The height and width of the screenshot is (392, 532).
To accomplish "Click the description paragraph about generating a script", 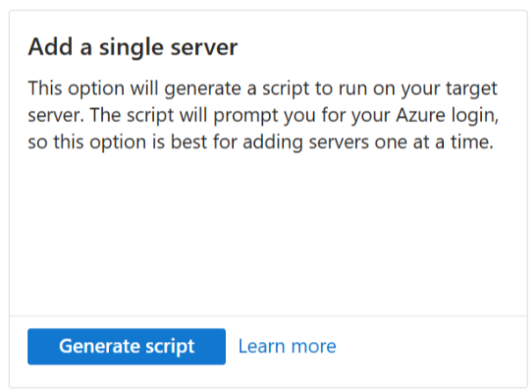I will pos(263,115).
